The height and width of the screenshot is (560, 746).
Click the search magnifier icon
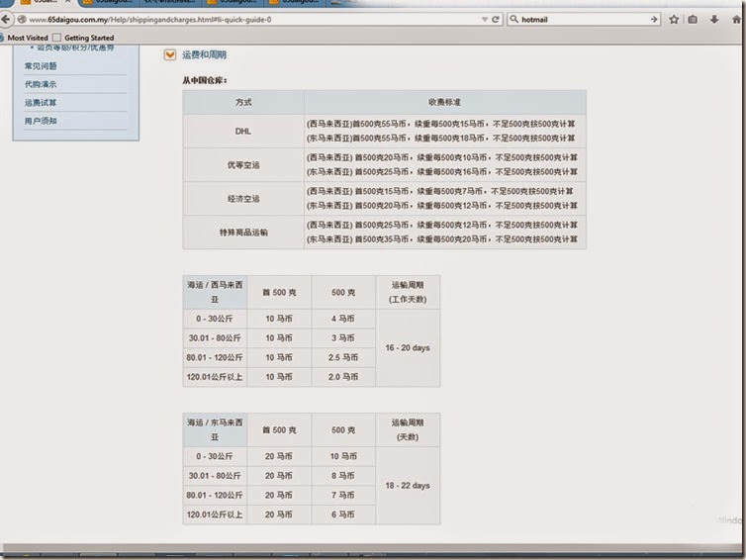(x=513, y=20)
